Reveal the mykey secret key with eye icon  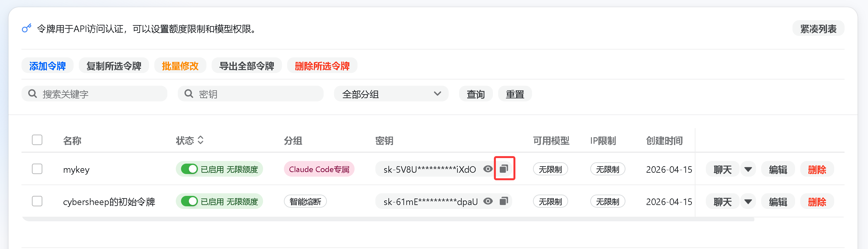[488, 169]
